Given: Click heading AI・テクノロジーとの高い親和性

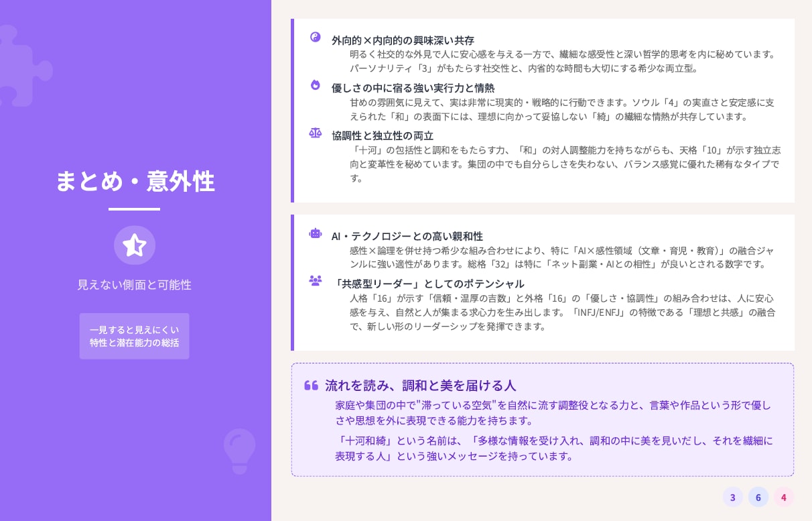Looking at the screenshot, I should coord(407,236).
